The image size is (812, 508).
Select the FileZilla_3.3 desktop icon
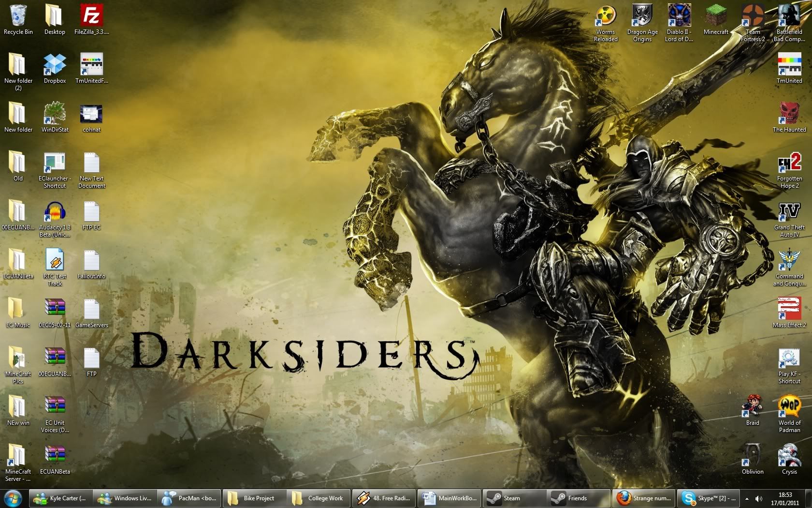[91, 19]
